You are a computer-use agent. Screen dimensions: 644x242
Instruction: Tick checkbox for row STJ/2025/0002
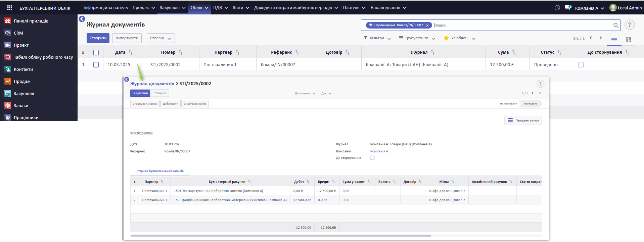point(96,65)
